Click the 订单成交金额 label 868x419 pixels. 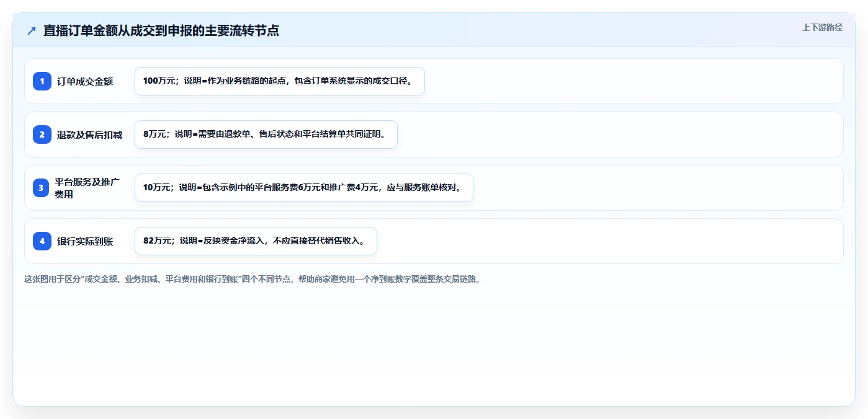coord(85,81)
